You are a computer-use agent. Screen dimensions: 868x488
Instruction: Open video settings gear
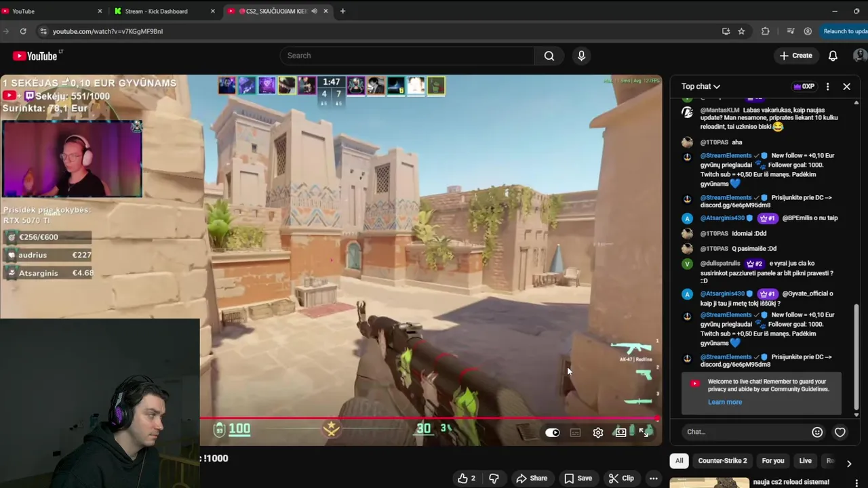coord(597,432)
